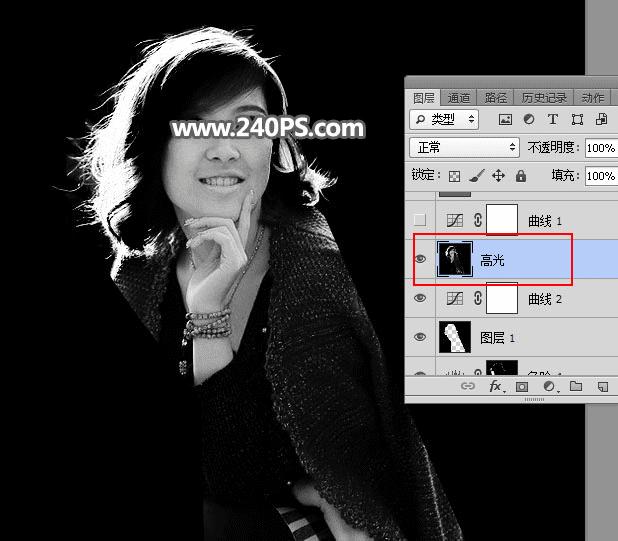Select the 图层 1 layer name
Image resolution: width=618 pixels, height=541 pixels.
click(497, 338)
